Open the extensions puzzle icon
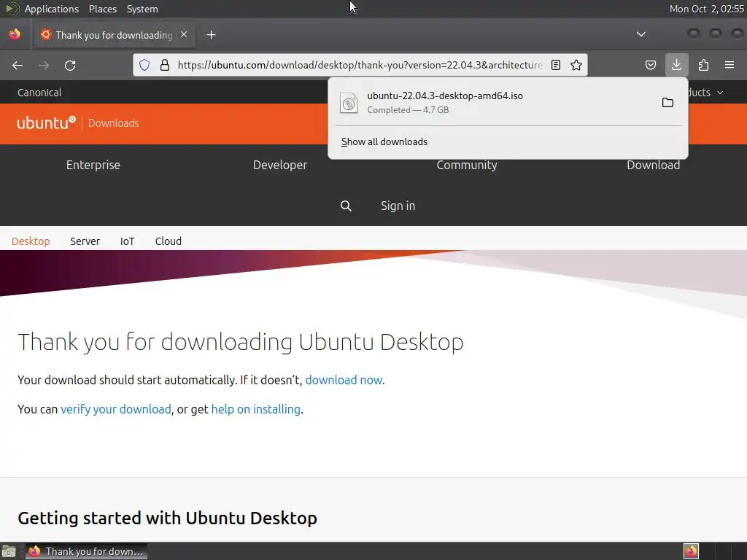747x560 pixels. [x=703, y=65]
